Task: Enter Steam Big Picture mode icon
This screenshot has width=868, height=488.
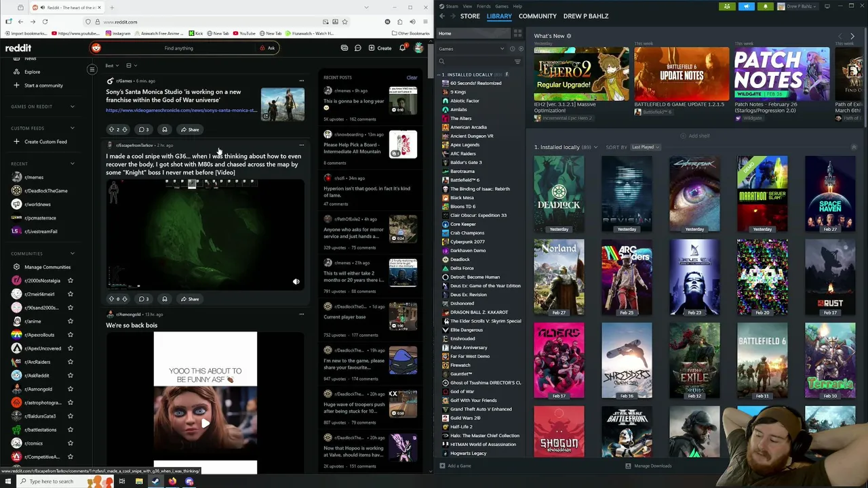Action: 827,6
